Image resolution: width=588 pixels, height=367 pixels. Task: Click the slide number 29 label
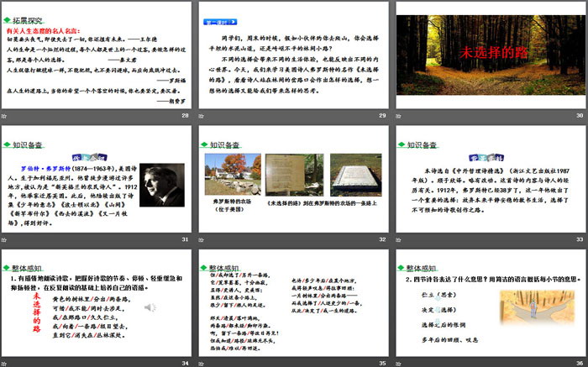(x=382, y=115)
